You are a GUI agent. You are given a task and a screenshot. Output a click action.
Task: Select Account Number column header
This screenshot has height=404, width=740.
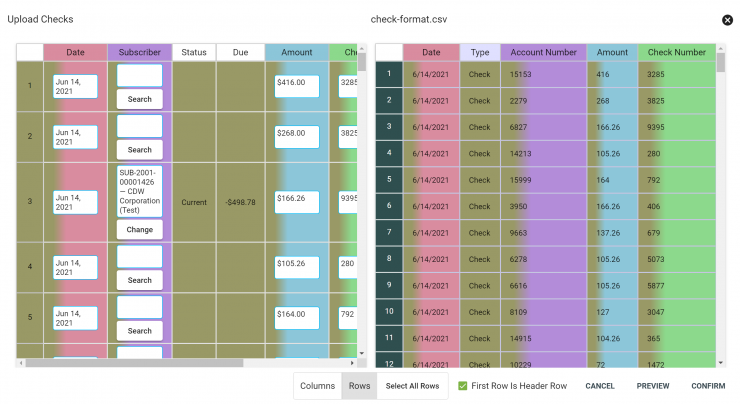tap(544, 52)
